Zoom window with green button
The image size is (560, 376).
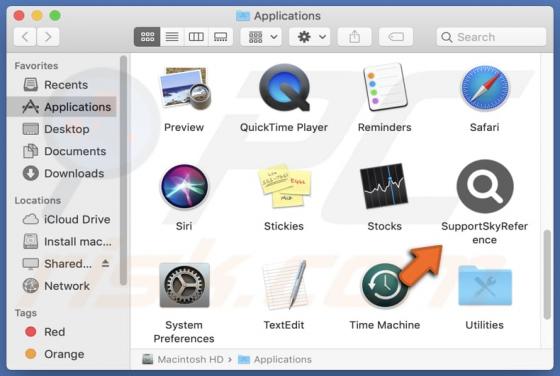click(55, 16)
